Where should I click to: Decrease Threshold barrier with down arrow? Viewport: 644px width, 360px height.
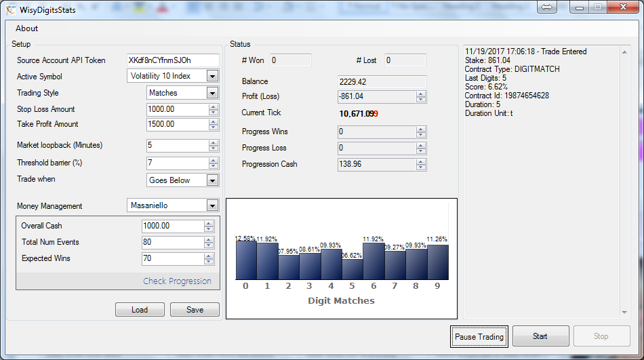point(213,166)
